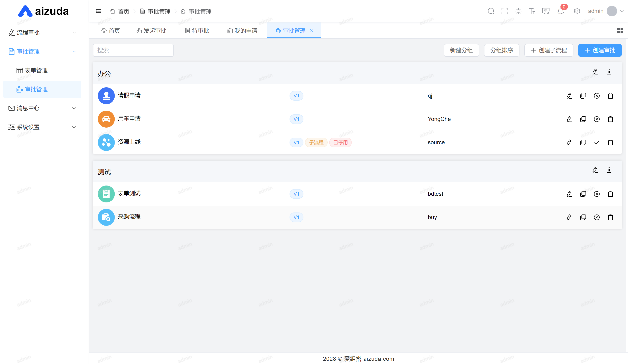Click the 分组排序 button

pyautogui.click(x=502, y=50)
